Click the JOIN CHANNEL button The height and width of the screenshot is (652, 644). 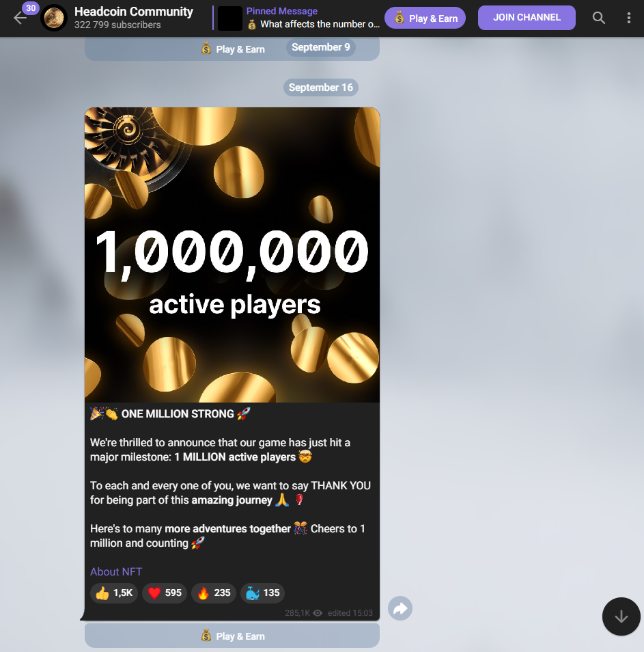[x=527, y=18]
